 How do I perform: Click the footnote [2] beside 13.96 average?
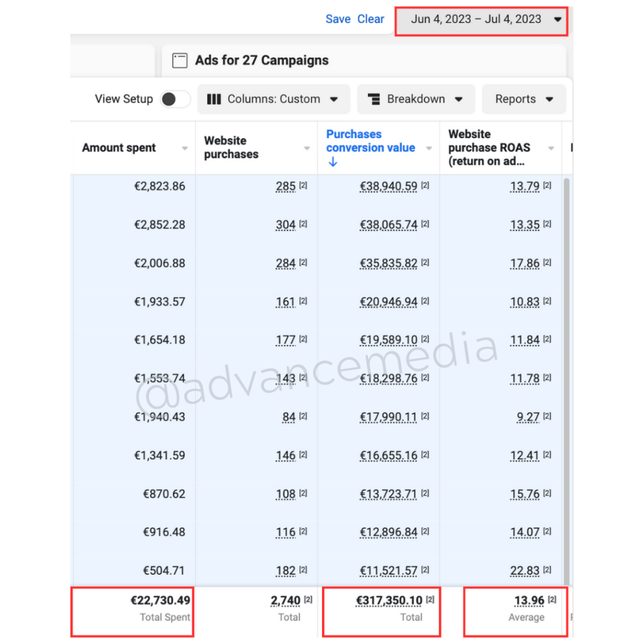pos(552,599)
